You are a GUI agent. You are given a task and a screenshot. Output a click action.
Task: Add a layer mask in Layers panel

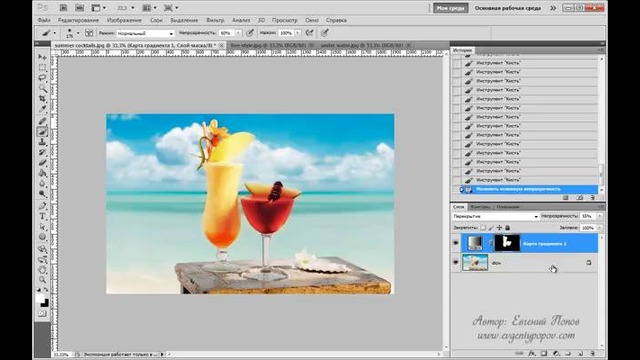(x=544, y=353)
